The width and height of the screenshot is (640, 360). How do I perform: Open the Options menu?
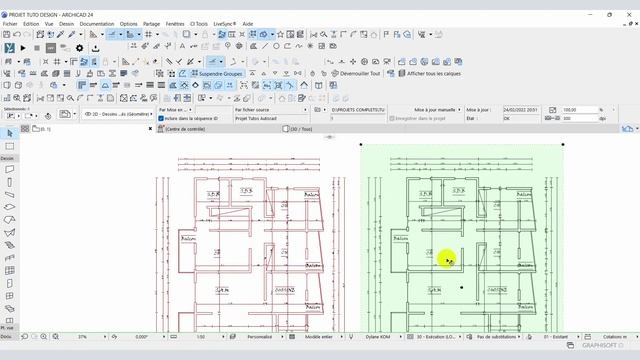129,24
